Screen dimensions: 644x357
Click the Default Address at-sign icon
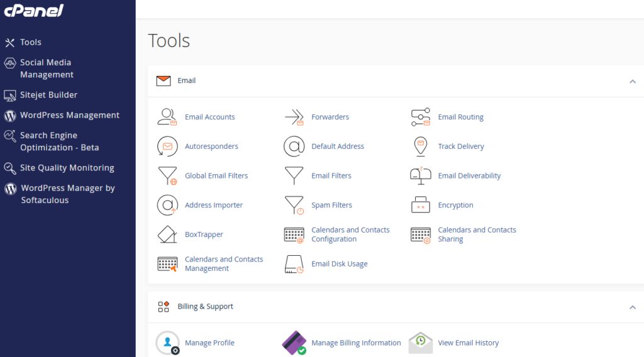pos(294,146)
